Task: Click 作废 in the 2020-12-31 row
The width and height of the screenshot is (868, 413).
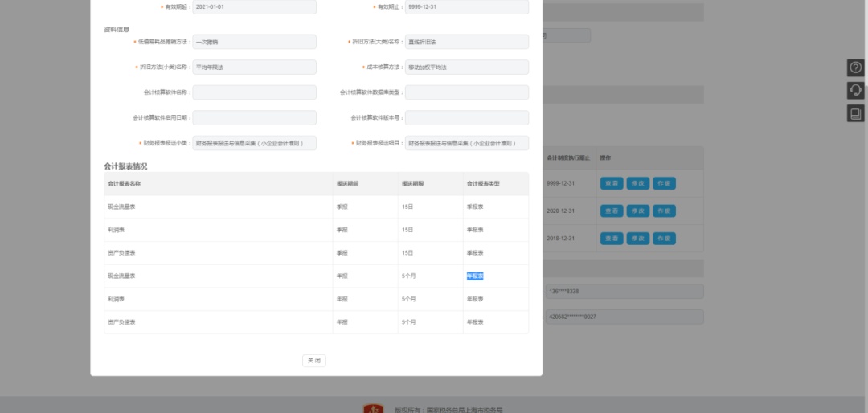Action: pyautogui.click(x=665, y=211)
